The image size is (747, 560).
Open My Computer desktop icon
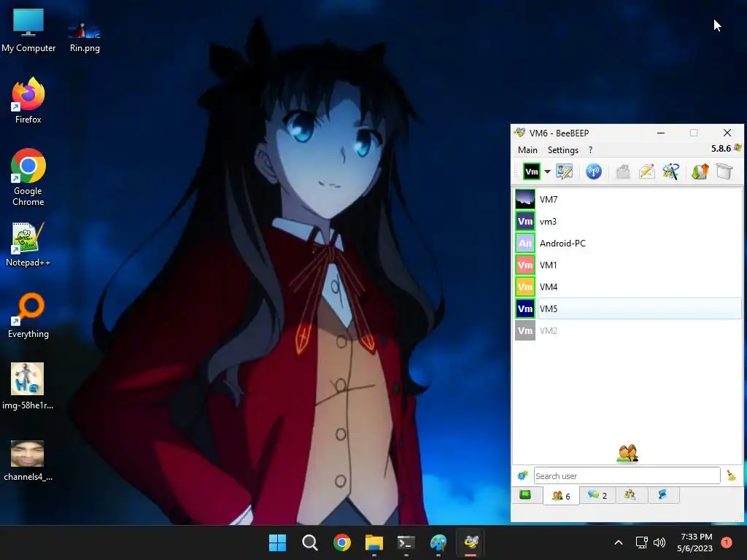click(x=28, y=31)
